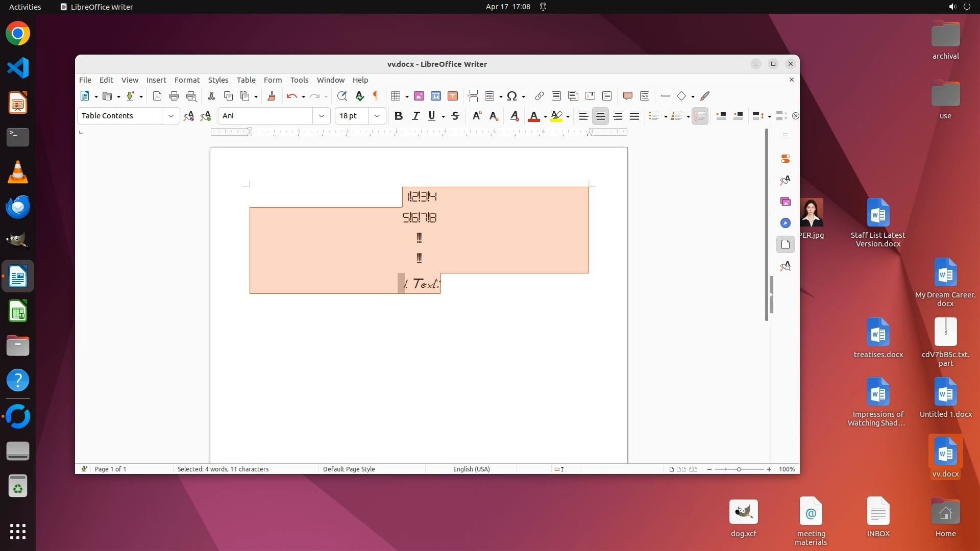Viewport: 980px width, 551px height.
Task: Click Default Page Style in status bar
Action: coord(349,469)
